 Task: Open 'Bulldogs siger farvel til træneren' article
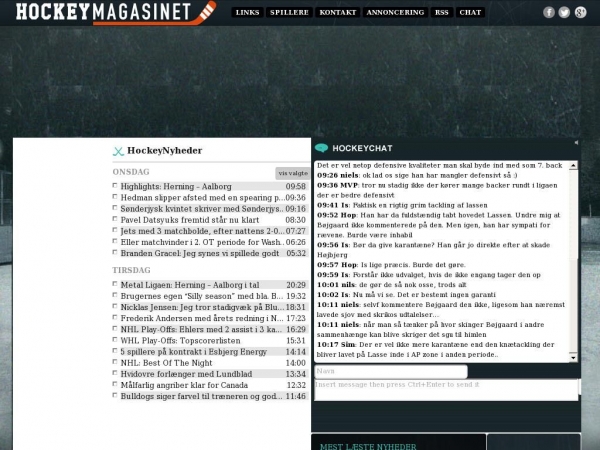pos(202,396)
